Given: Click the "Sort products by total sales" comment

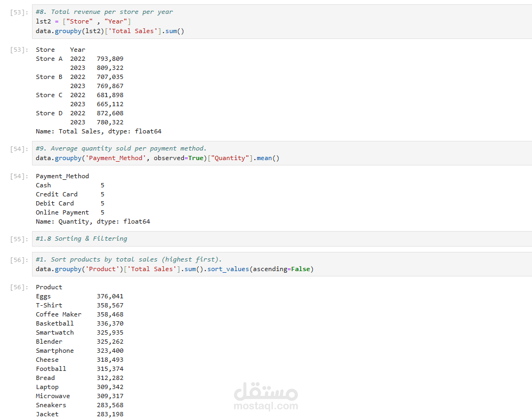Looking at the screenshot, I should point(128,259).
